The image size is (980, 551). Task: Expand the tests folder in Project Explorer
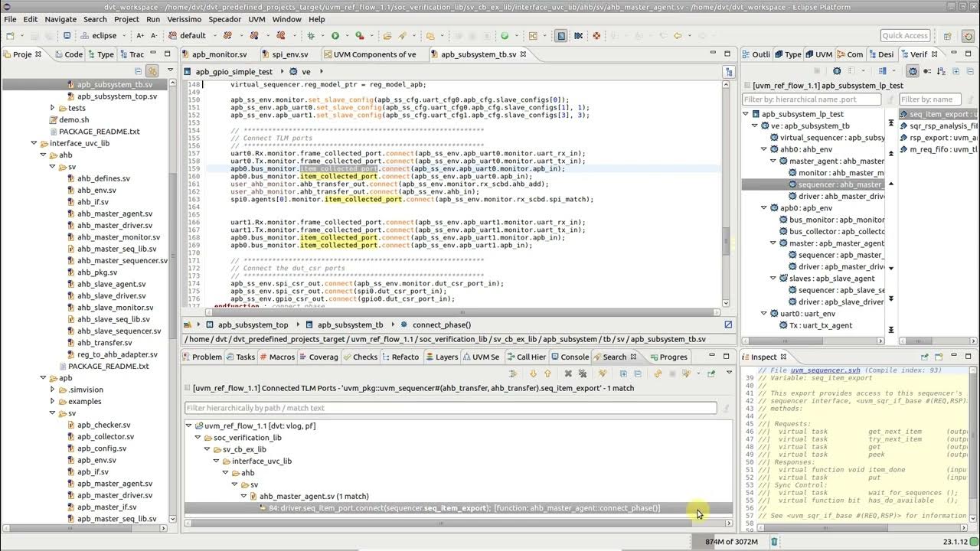[52, 108]
